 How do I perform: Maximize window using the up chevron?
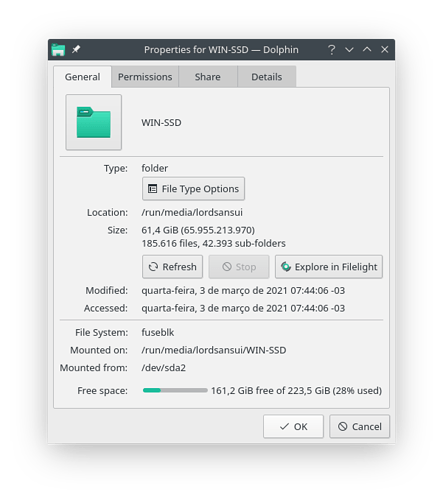tap(367, 50)
